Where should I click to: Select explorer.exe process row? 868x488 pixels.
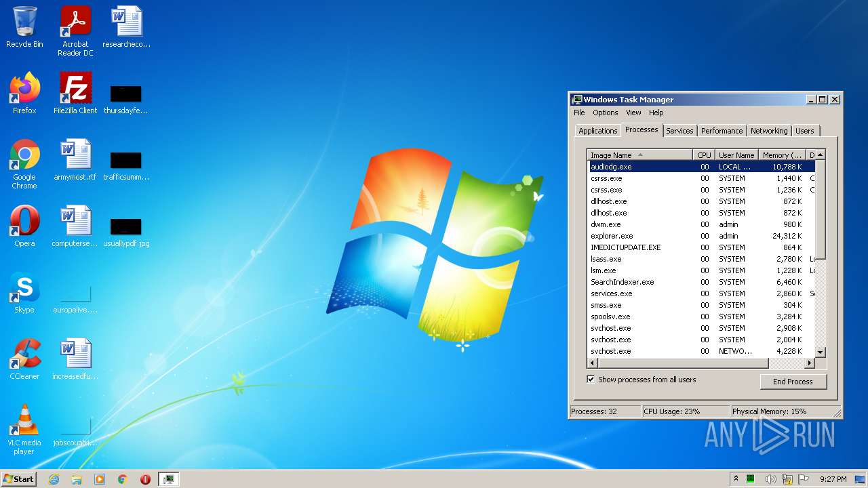point(701,236)
